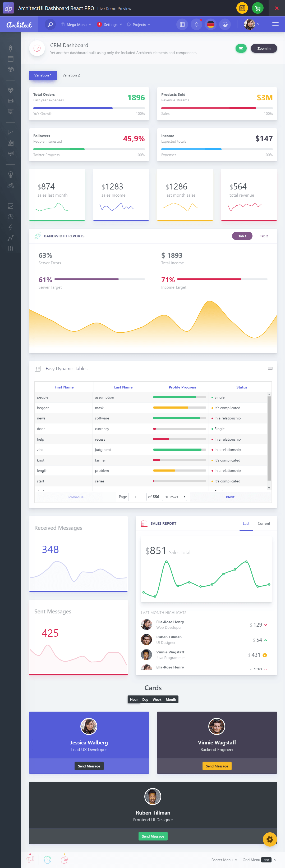Screen dimensions: 285x868
Task: Switch to Variation 2 tab
Action: 71,75
